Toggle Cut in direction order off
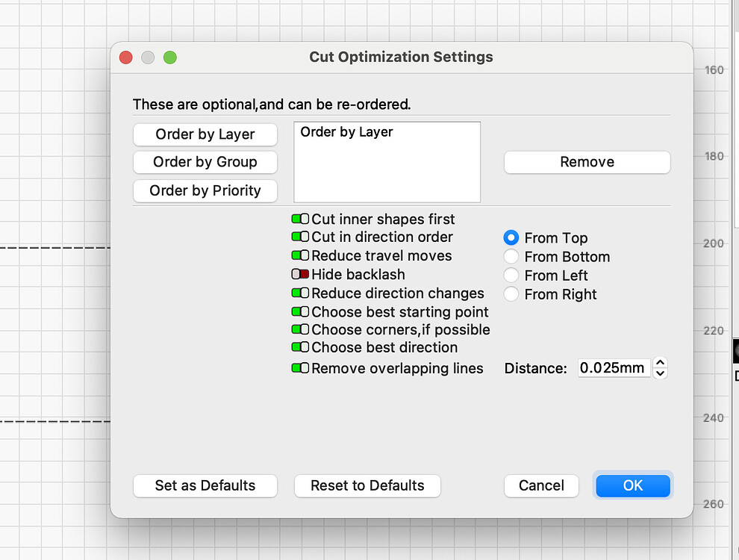This screenshot has height=560, width=739. (299, 237)
